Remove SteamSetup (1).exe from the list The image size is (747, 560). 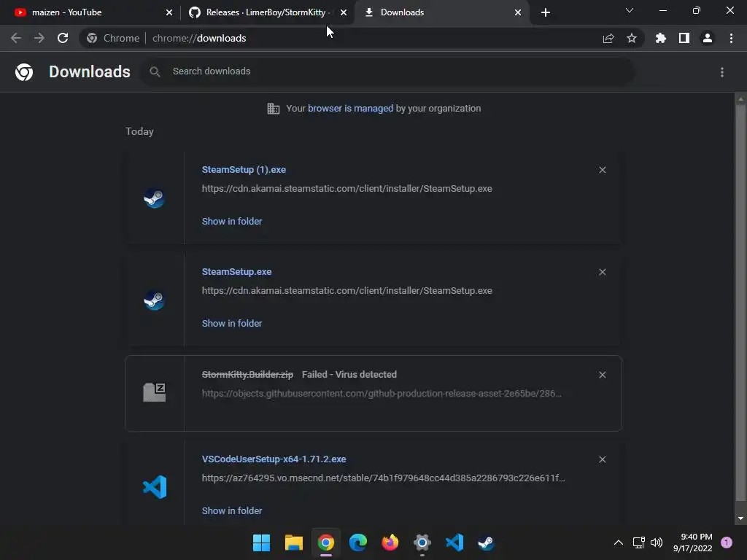coord(602,170)
